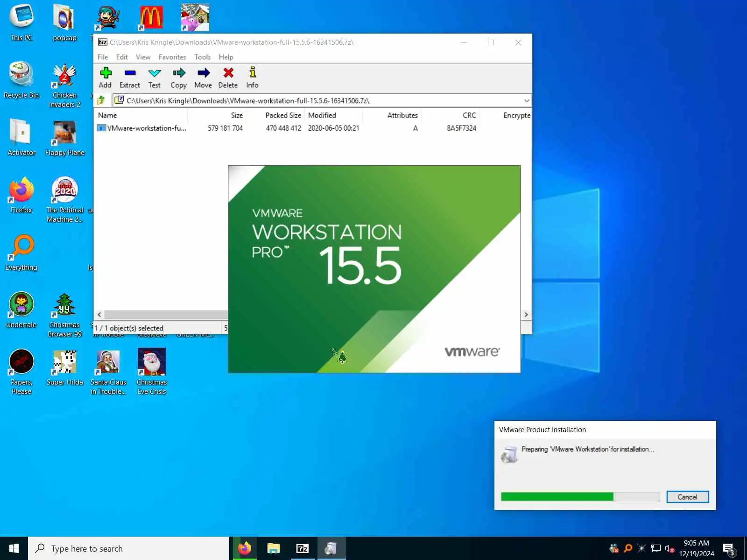Sort by the Attributes column header
747x560 pixels.
392,115
